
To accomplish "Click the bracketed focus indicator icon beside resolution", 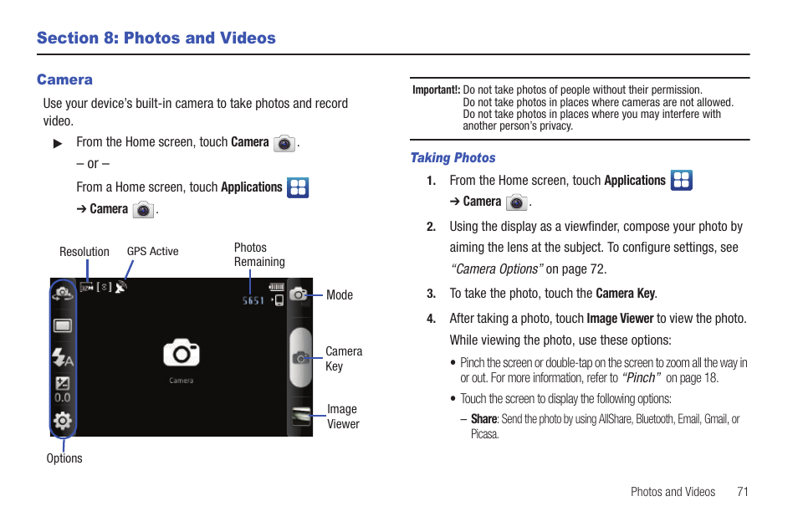I will click(105, 287).
